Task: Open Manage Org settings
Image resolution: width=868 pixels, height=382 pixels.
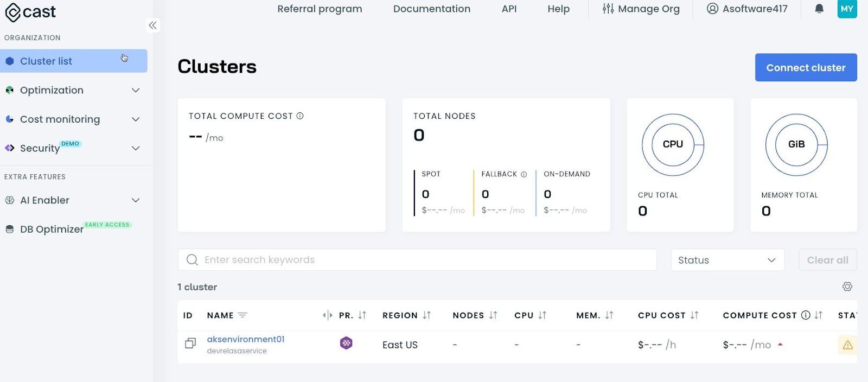Action: pyautogui.click(x=641, y=9)
